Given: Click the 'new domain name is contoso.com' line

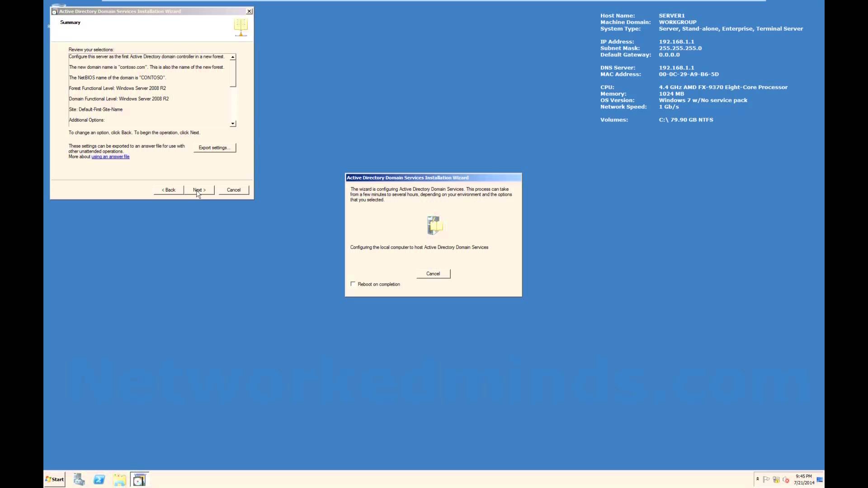Looking at the screenshot, I should point(146,67).
